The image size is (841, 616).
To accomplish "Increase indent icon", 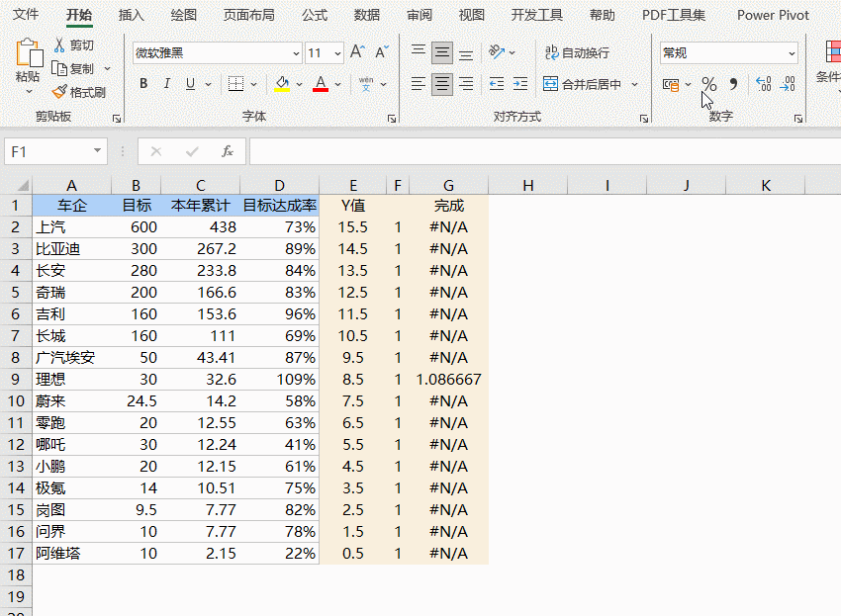I will 520,84.
